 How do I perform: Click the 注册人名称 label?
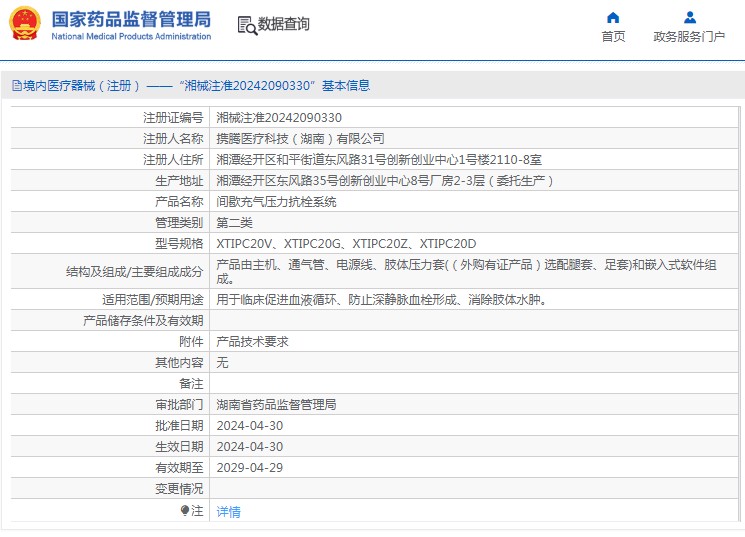pyautogui.click(x=173, y=138)
